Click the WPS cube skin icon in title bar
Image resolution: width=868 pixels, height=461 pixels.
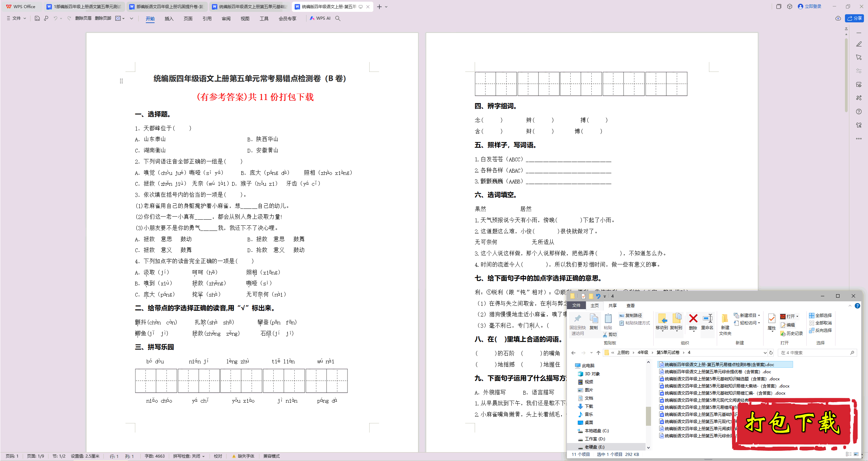coord(790,6)
